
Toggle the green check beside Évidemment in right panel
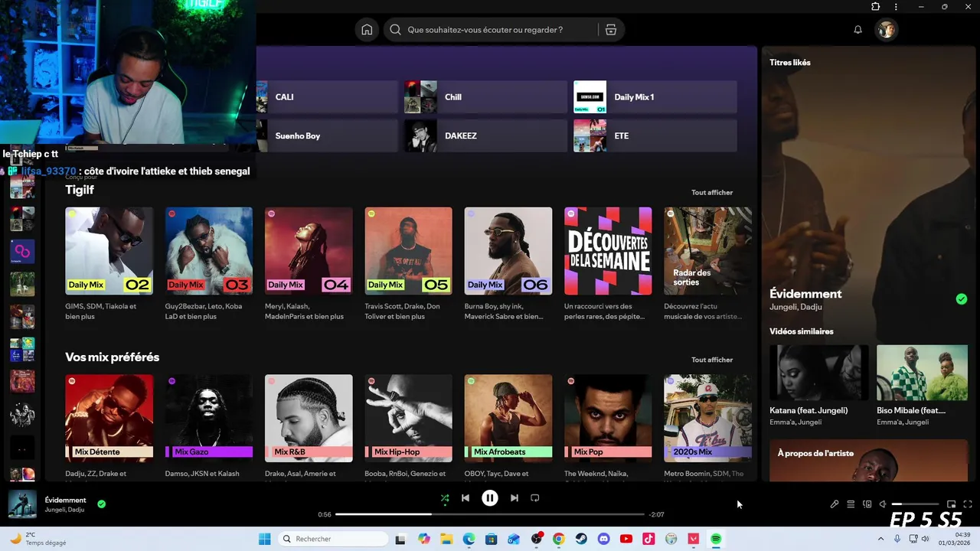(x=962, y=299)
